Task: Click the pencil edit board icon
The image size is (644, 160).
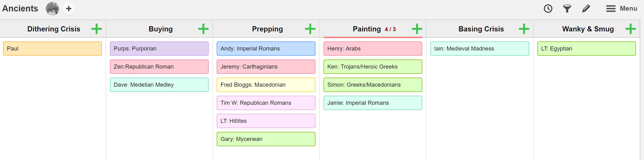Action: click(586, 9)
